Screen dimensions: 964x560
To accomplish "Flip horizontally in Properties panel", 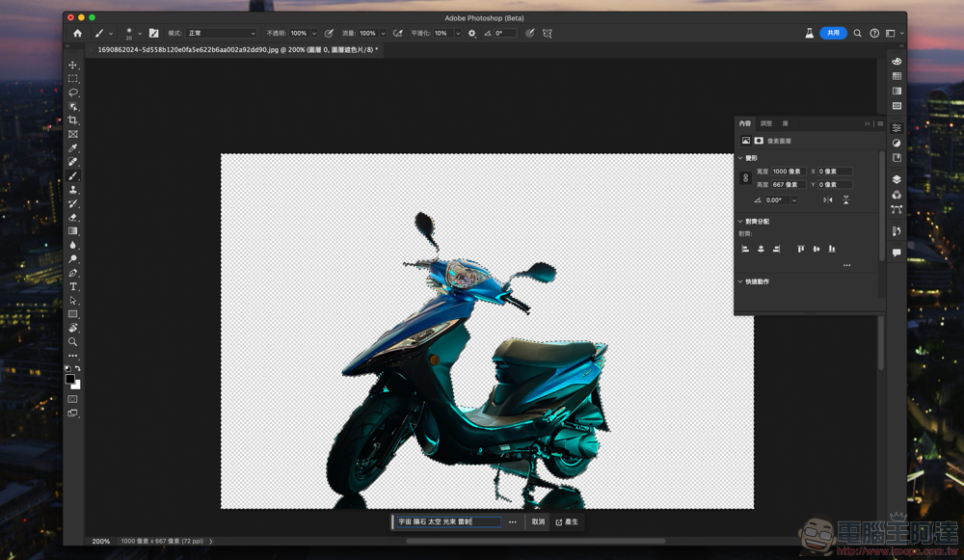I will (828, 200).
